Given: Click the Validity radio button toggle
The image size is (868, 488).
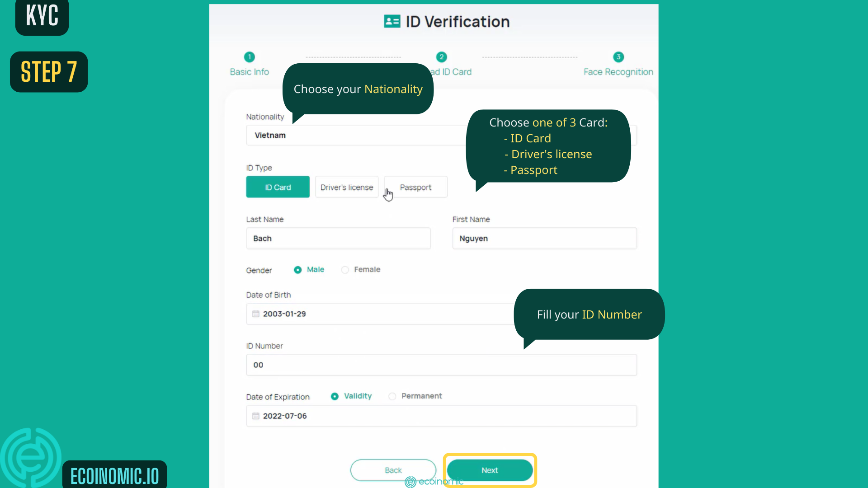Looking at the screenshot, I should [335, 396].
